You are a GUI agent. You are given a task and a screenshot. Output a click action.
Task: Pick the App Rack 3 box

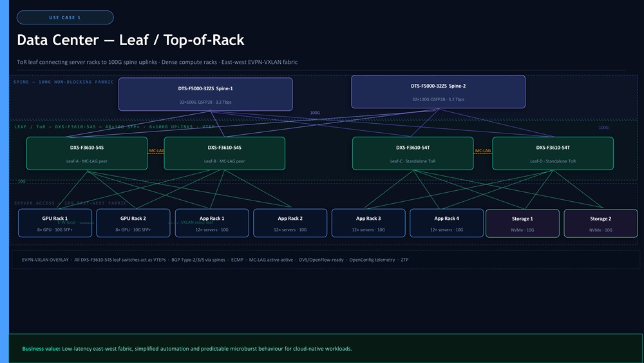(x=368, y=223)
